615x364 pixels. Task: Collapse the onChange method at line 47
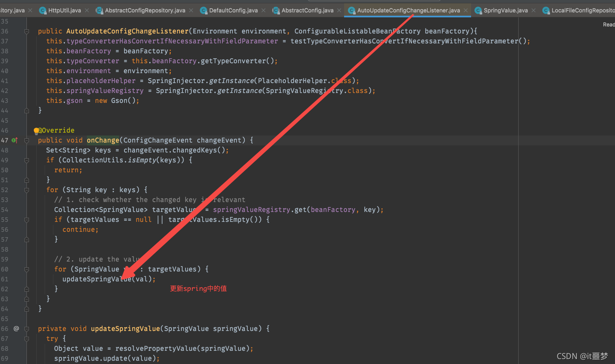pyautogui.click(x=26, y=140)
